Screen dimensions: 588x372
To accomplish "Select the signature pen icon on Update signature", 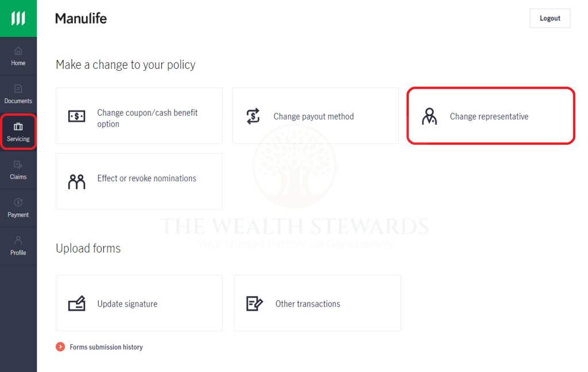I will pyautogui.click(x=76, y=302).
